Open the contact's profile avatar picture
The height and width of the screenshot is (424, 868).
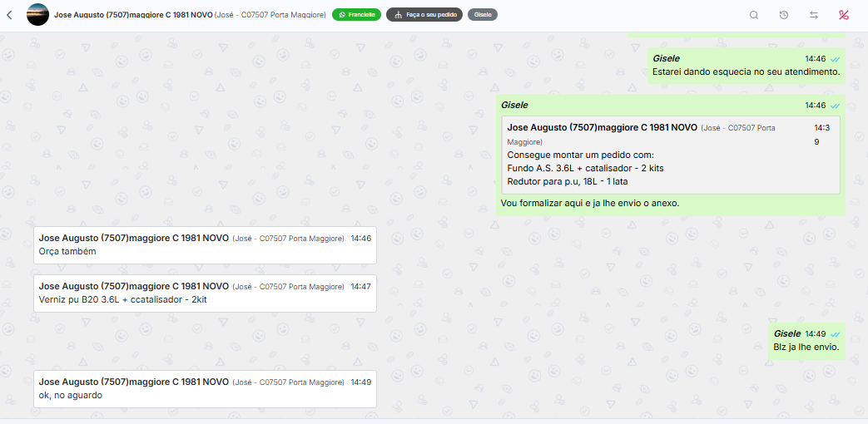[x=37, y=15]
